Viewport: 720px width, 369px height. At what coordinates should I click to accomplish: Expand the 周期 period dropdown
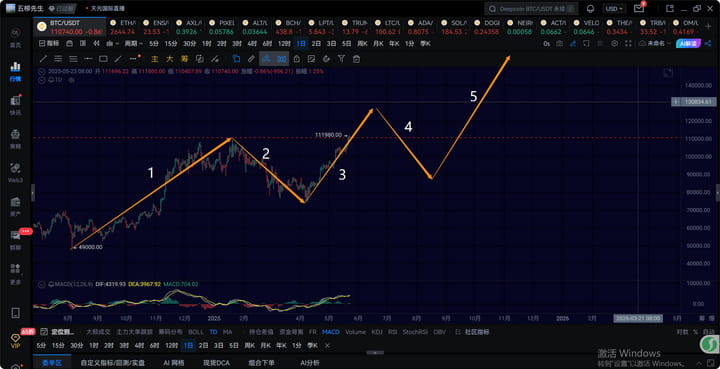(134, 44)
